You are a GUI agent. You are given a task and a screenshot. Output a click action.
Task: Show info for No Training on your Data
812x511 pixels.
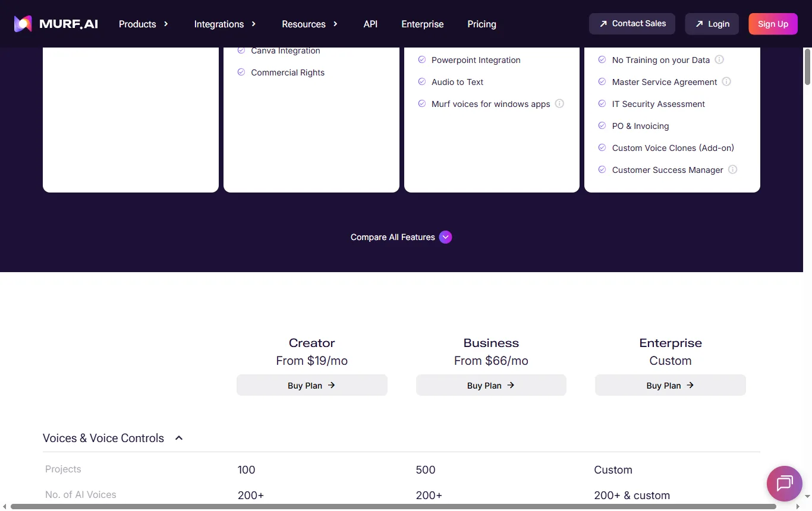click(719, 59)
